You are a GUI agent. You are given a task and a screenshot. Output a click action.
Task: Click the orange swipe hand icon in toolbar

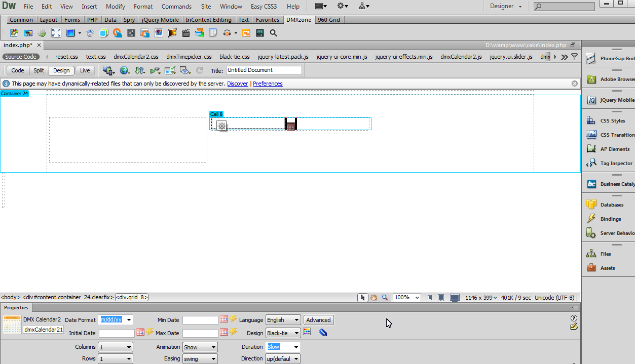tap(118, 33)
